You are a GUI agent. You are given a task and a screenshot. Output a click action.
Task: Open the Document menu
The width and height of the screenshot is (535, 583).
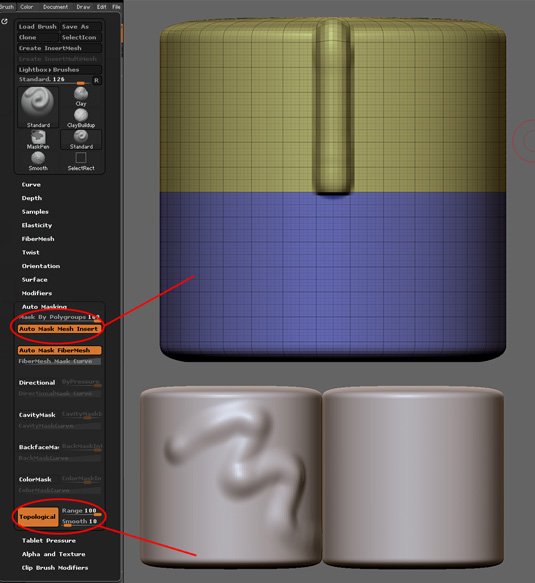coord(55,7)
